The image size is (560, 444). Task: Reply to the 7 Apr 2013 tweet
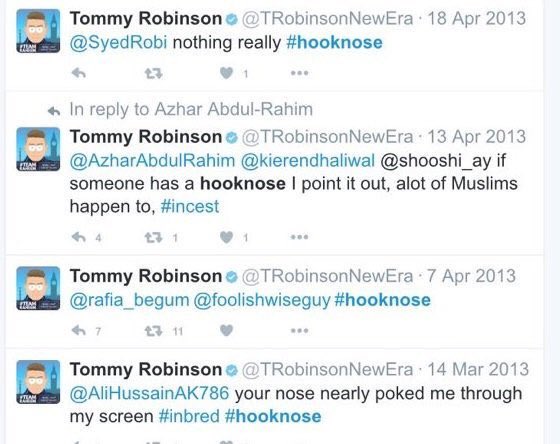(x=79, y=331)
